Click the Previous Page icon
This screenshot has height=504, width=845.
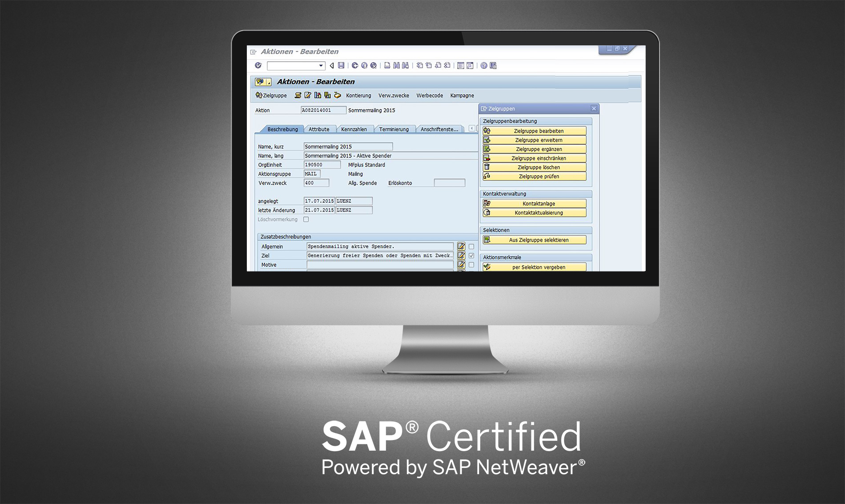429,65
